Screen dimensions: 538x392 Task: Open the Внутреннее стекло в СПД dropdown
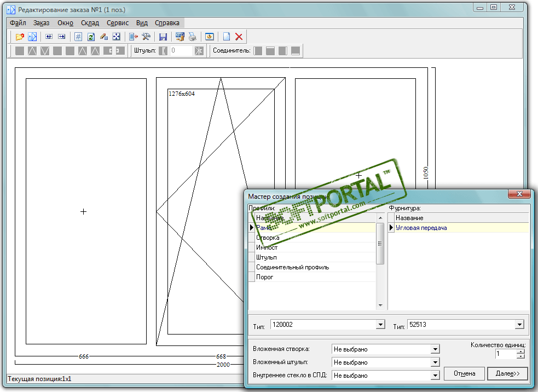(435, 375)
